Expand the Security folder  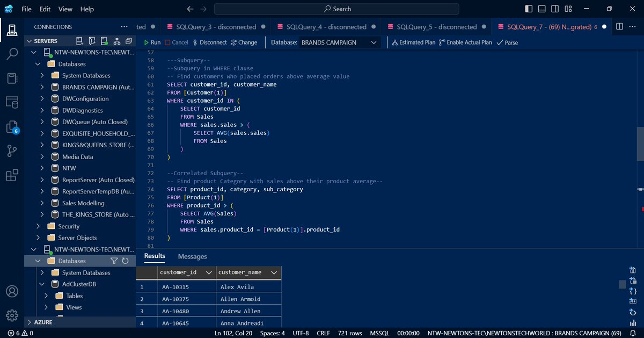(38, 226)
